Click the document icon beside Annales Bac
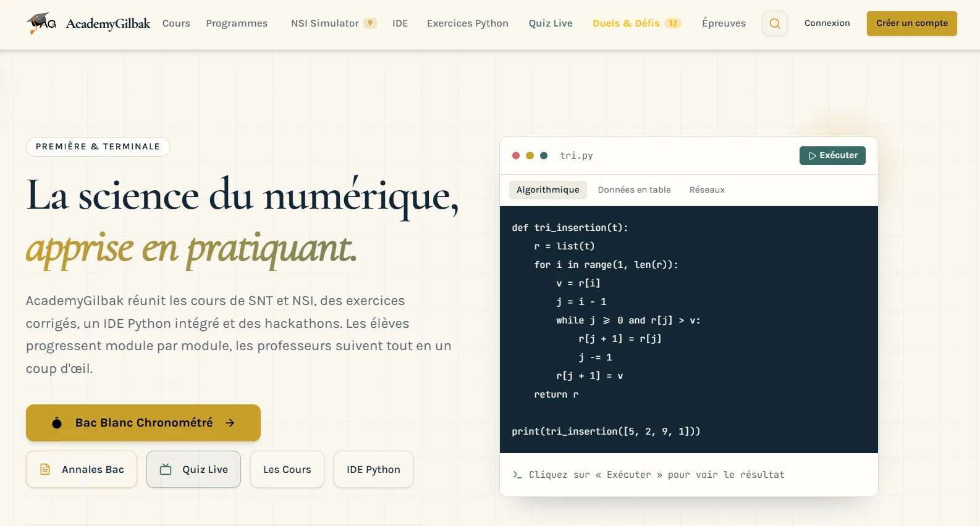This screenshot has height=526, width=980. 45,469
